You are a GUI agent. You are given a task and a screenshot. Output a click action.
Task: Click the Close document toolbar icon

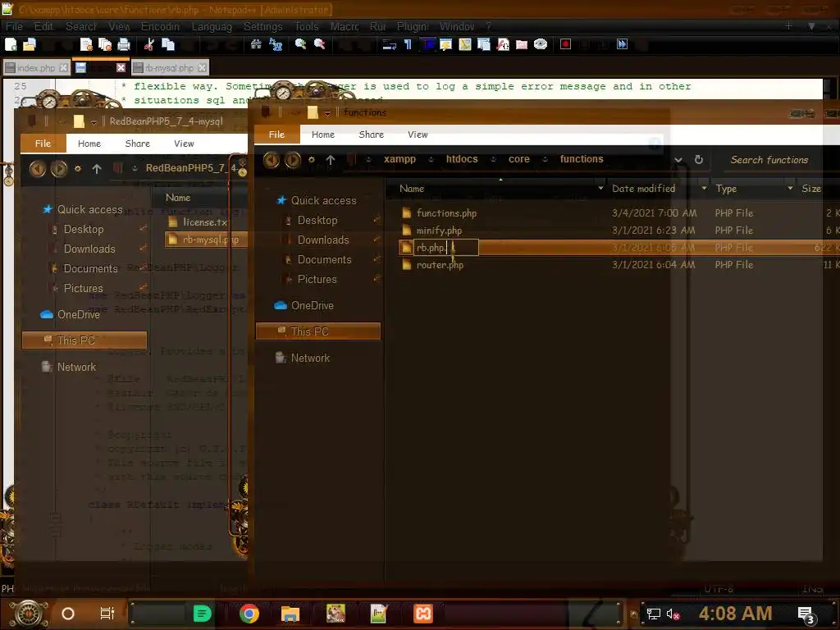[x=86, y=44]
